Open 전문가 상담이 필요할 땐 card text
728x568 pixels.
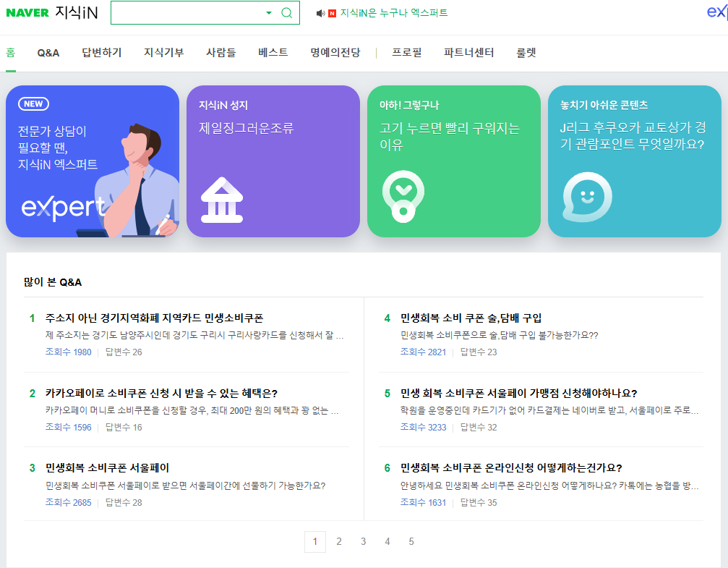(58, 148)
